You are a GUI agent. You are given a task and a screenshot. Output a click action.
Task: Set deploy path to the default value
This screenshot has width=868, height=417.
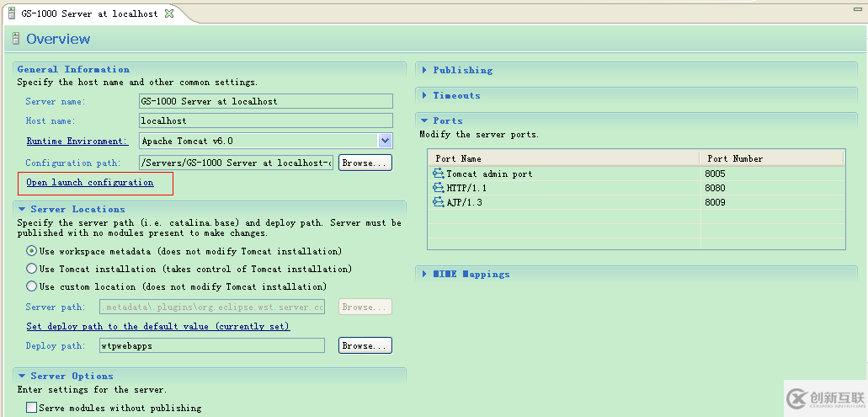157,326
